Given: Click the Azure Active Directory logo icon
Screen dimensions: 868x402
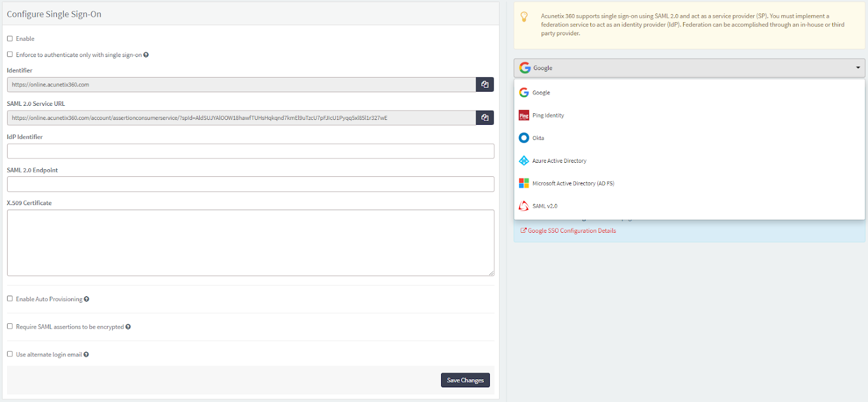Looking at the screenshot, I should click(524, 161).
